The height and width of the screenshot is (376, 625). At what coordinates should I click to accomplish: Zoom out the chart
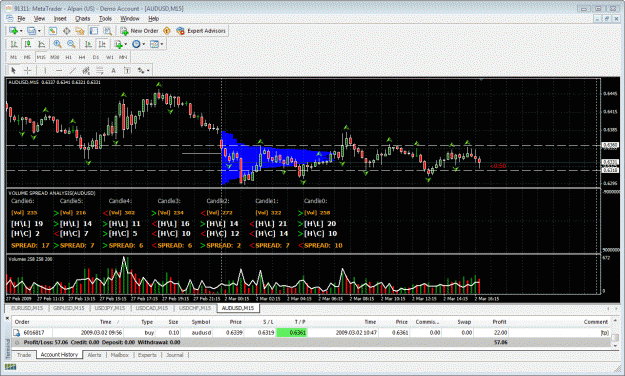click(71, 44)
